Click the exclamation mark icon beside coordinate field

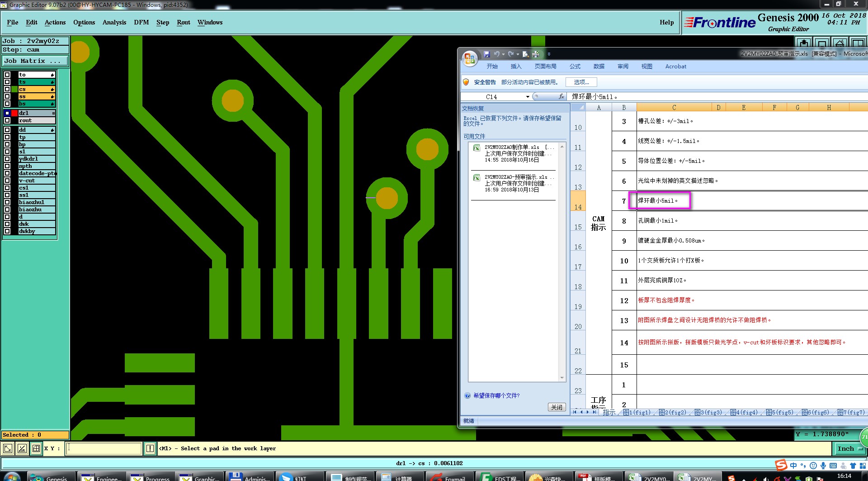pos(150,448)
